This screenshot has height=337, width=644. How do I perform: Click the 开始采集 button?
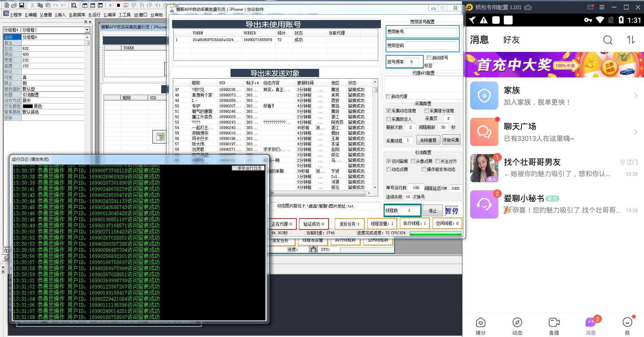[451, 140]
